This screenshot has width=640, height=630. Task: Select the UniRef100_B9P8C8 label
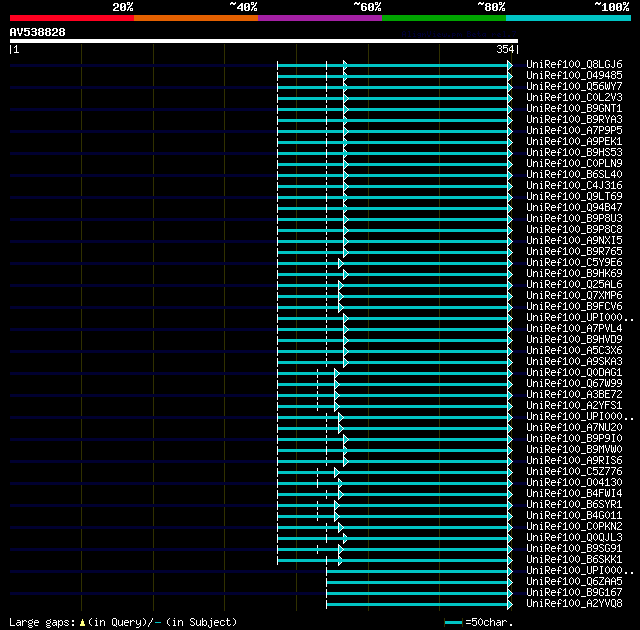pos(574,229)
